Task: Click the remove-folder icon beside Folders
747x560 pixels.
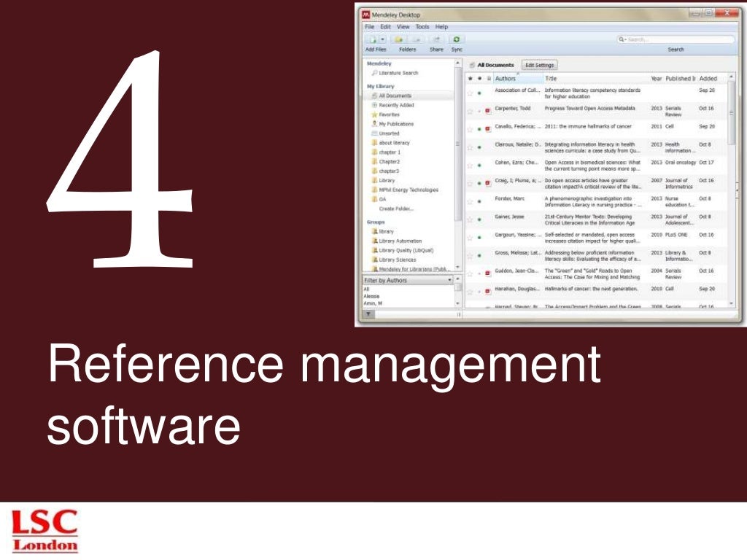Action: point(417,39)
